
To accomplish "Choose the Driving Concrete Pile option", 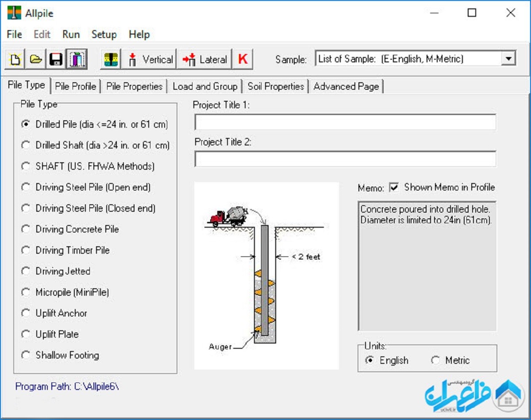I will (x=70, y=229).
